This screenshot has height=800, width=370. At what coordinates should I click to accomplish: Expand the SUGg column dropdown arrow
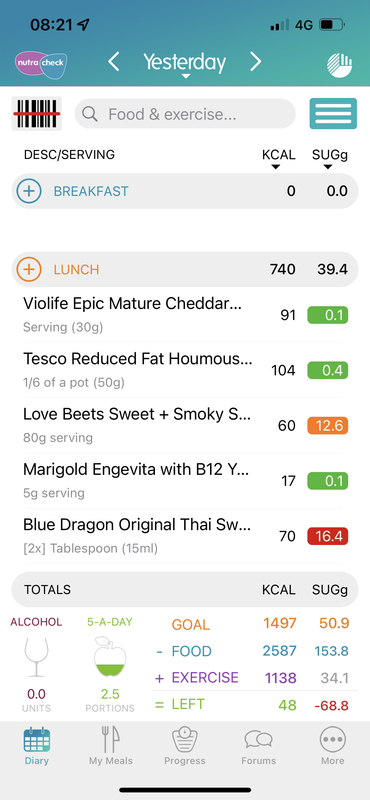click(x=328, y=167)
